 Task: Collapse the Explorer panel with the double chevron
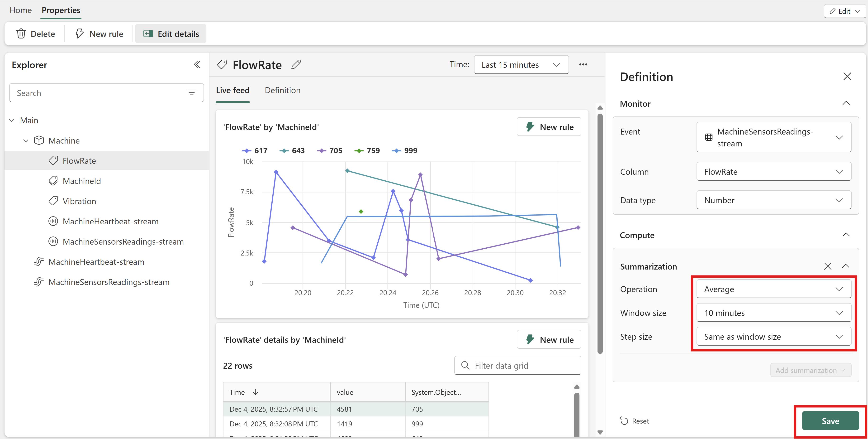197,65
